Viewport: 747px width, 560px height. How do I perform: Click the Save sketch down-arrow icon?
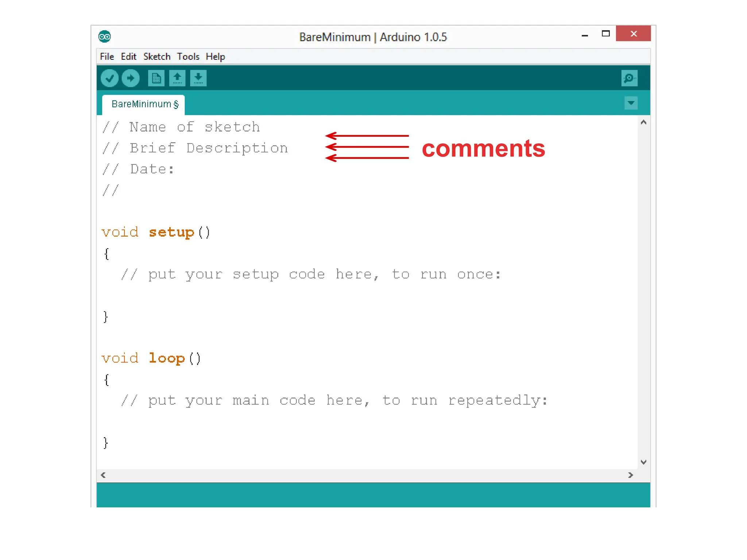pos(198,78)
